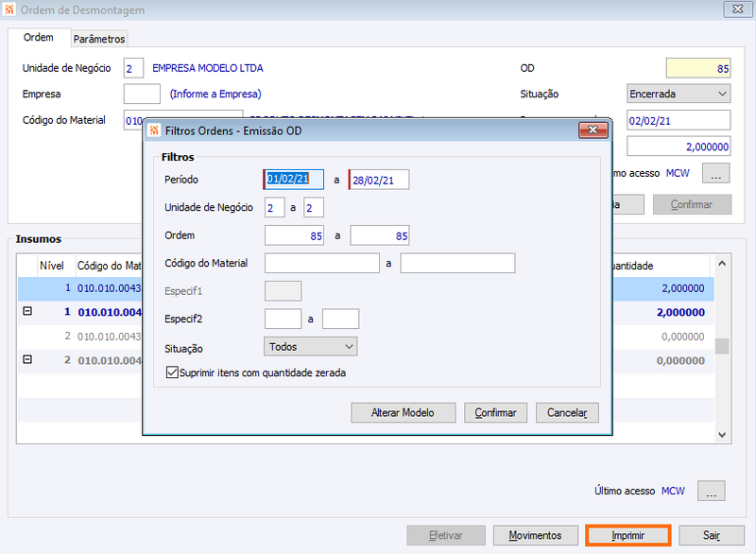Click the ending Ordem field
This screenshot has height=554, width=756.
380,235
